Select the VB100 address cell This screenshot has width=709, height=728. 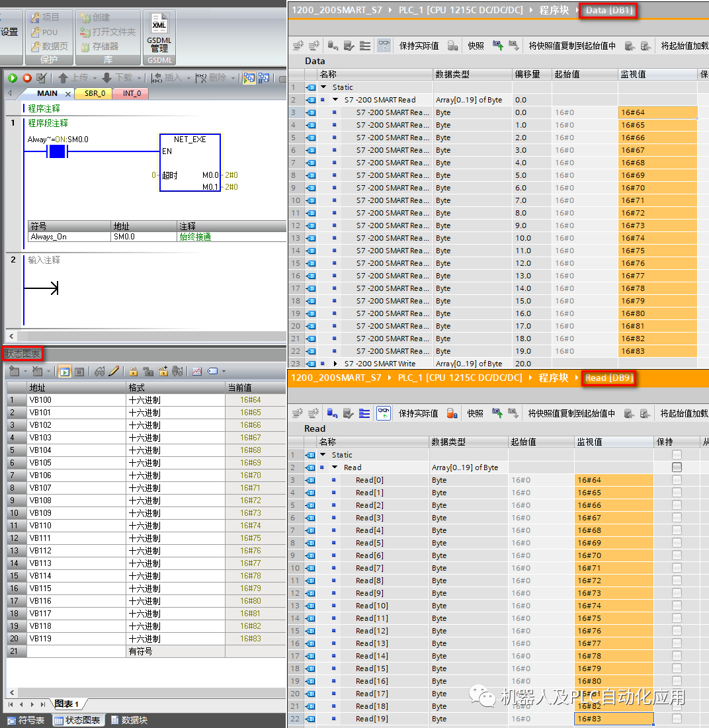point(76,400)
